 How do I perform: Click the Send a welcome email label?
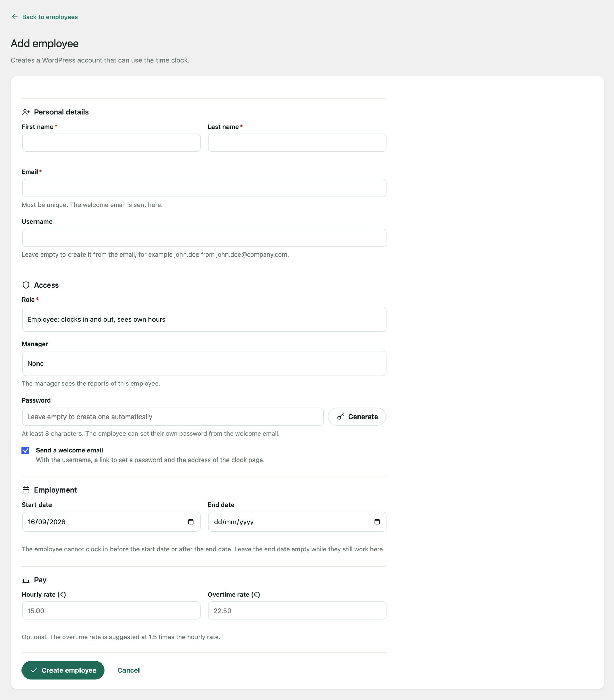(70, 450)
